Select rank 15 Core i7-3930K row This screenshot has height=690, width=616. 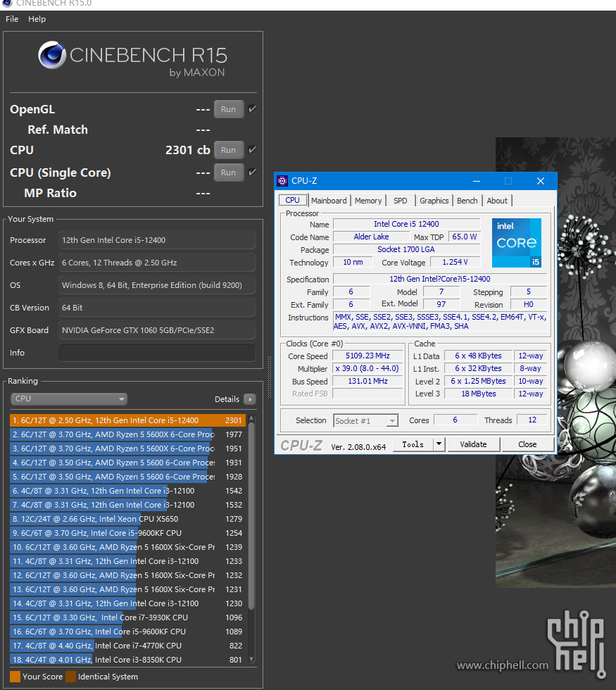tap(127, 617)
